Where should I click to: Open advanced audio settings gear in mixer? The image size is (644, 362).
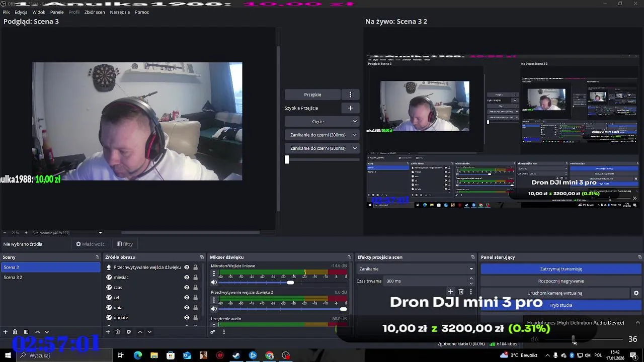click(213, 332)
